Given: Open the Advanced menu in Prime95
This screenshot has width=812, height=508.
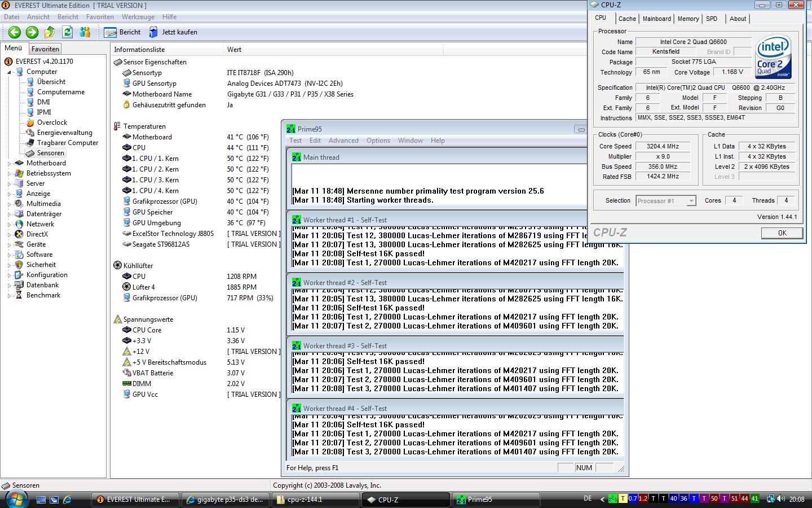Looking at the screenshot, I should click(343, 141).
